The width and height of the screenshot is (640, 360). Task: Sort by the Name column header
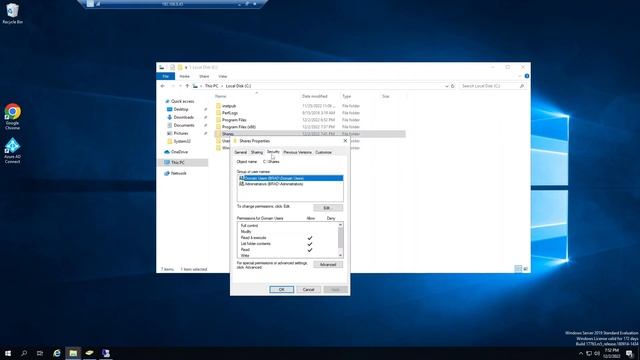click(221, 96)
